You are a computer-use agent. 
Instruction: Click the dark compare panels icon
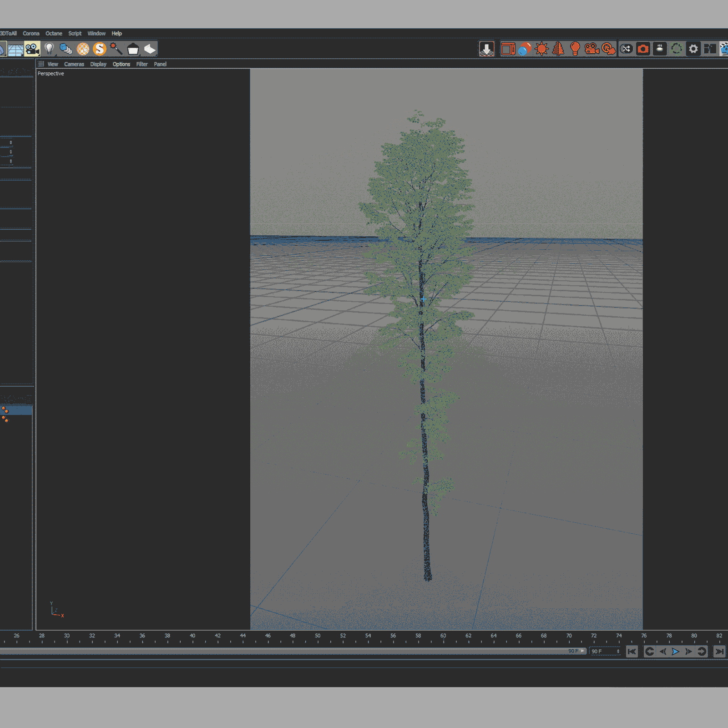coord(710,49)
